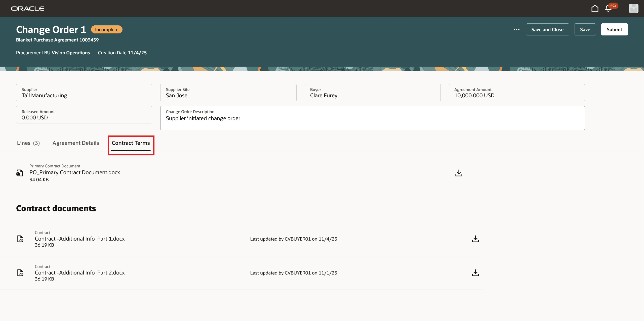Download the primary contract document

click(x=458, y=173)
